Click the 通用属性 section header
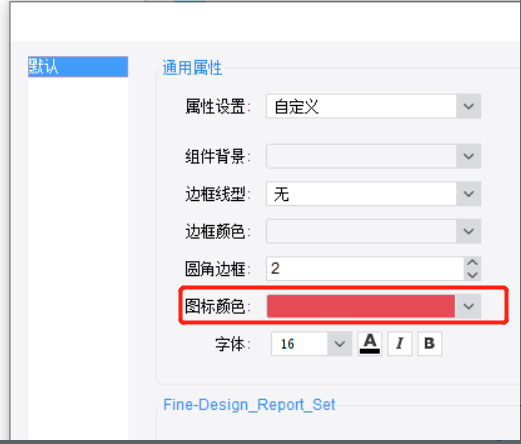Screen dimensions: 521x444 coord(192,68)
